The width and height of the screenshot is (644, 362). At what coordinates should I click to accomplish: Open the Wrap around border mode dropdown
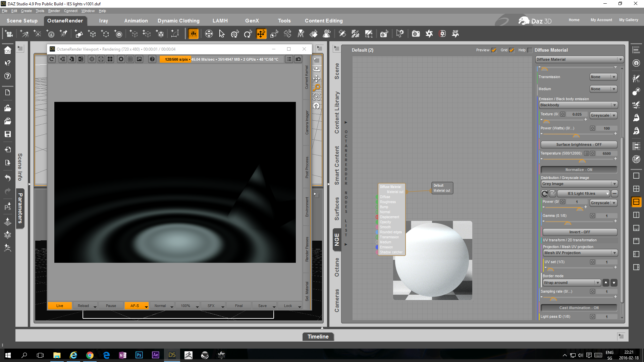[x=572, y=283]
